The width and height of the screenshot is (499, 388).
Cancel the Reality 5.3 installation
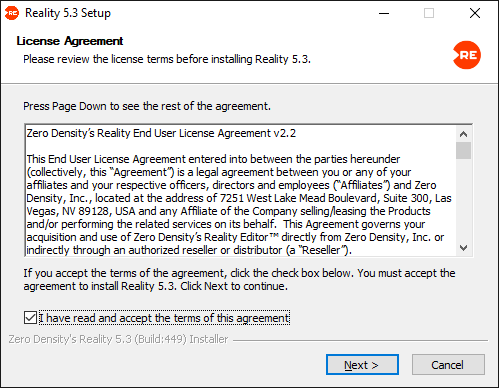click(448, 365)
